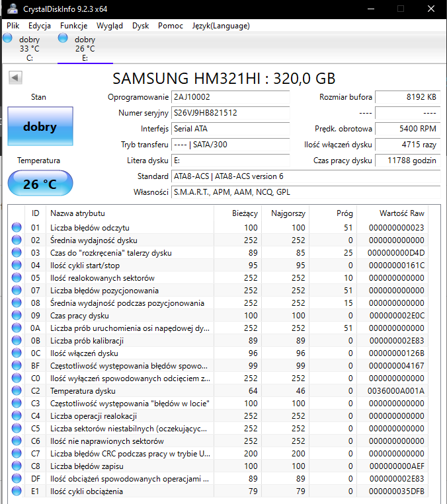Click status icon for attribute 02
This screenshot has height=504, width=447.
pos(17,240)
